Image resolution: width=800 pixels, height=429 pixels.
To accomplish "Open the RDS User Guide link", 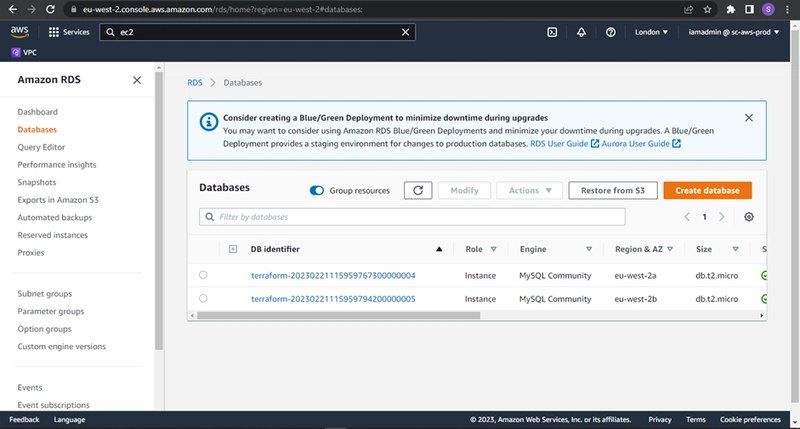I will [x=564, y=144].
